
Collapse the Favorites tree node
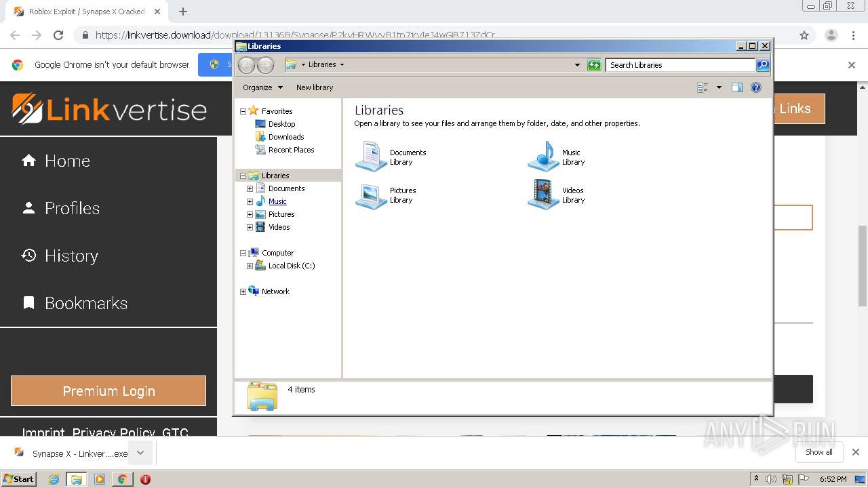(x=243, y=111)
